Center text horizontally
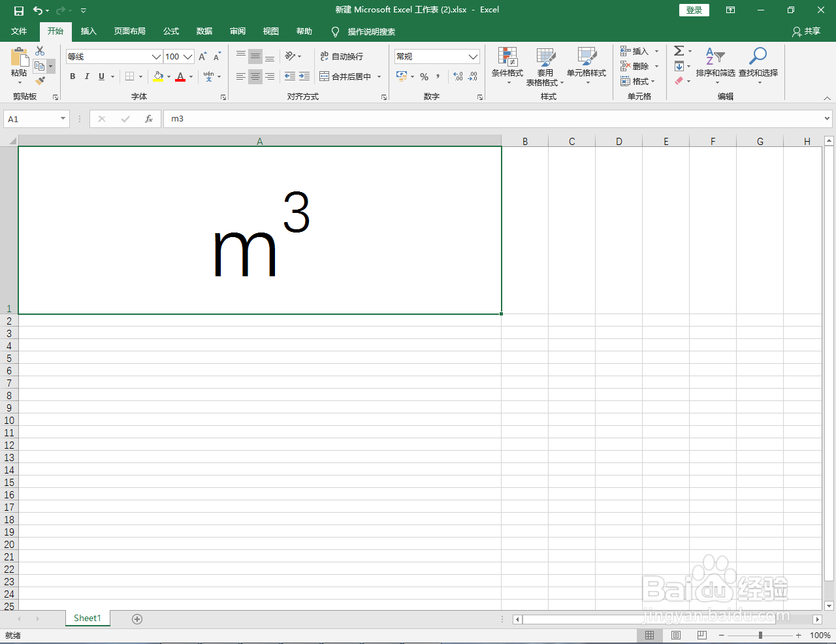836x644 pixels. point(255,76)
